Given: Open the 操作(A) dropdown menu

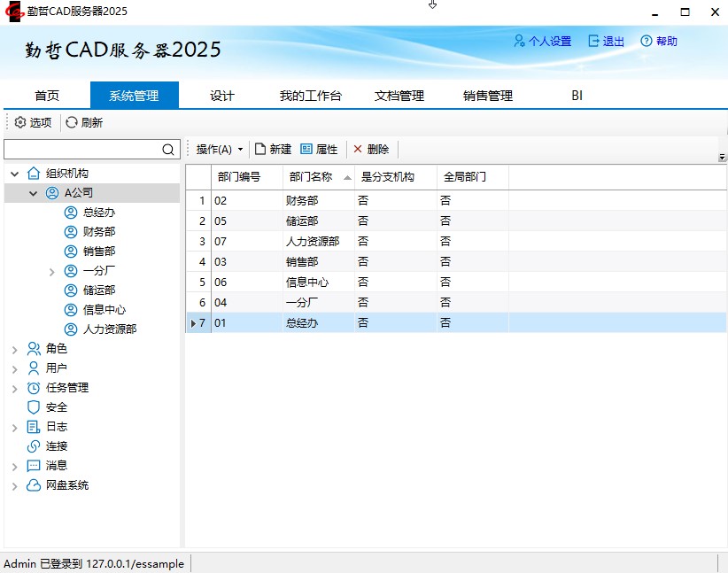Looking at the screenshot, I should (x=219, y=150).
